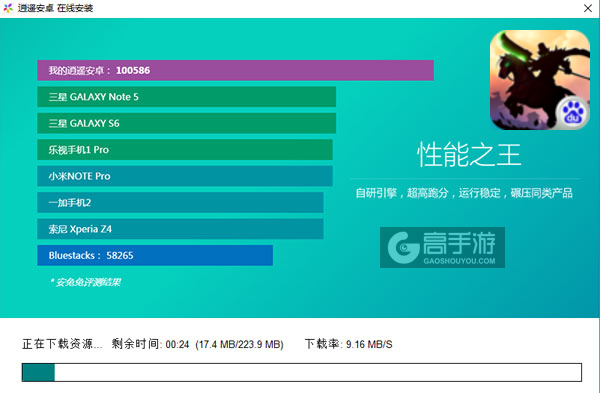600x393 pixels.
Task: Click the 自研引擎，超高跑分 description line
Action: [x=464, y=193]
